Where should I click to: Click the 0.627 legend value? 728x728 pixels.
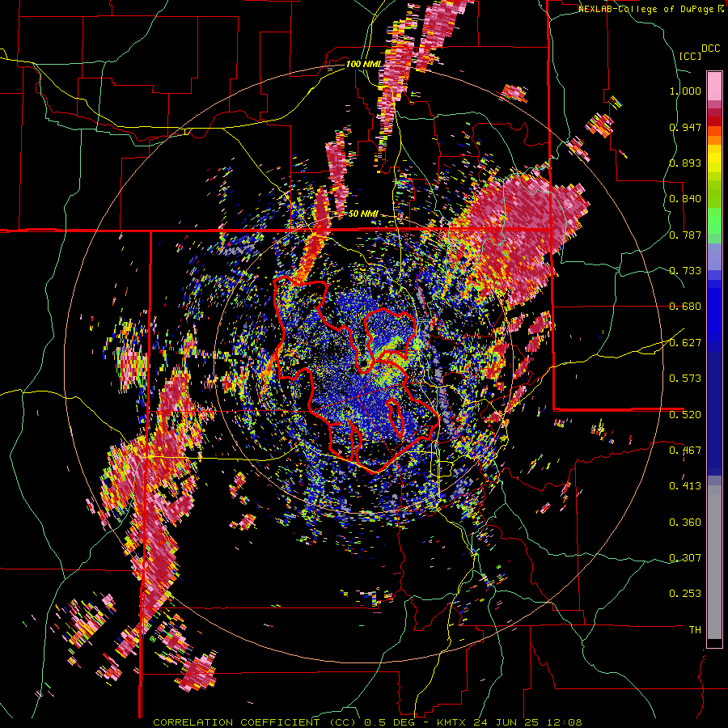coord(685,343)
